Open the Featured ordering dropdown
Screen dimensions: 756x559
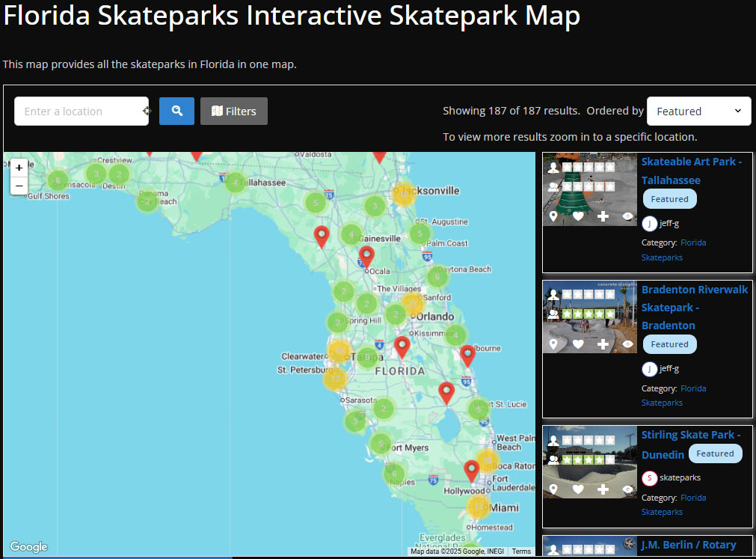coord(698,110)
